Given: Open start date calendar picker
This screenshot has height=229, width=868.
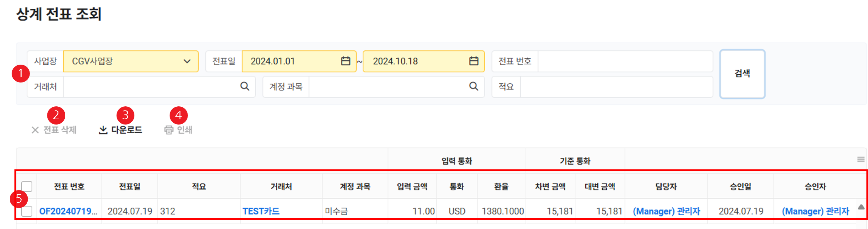Looking at the screenshot, I should (345, 61).
